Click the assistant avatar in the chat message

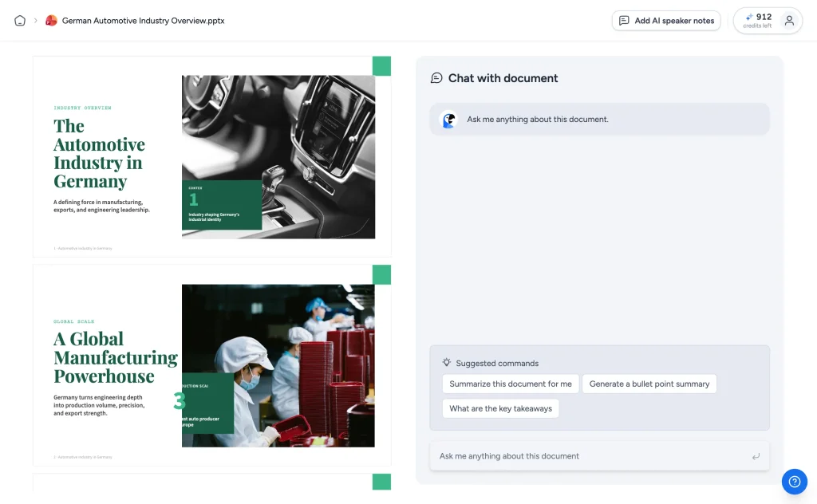click(448, 120)
